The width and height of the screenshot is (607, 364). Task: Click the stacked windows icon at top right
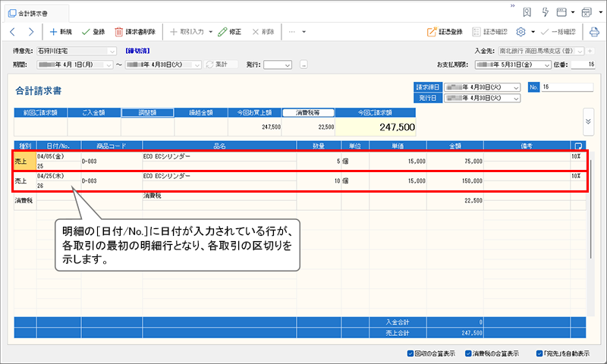point(587,12)
